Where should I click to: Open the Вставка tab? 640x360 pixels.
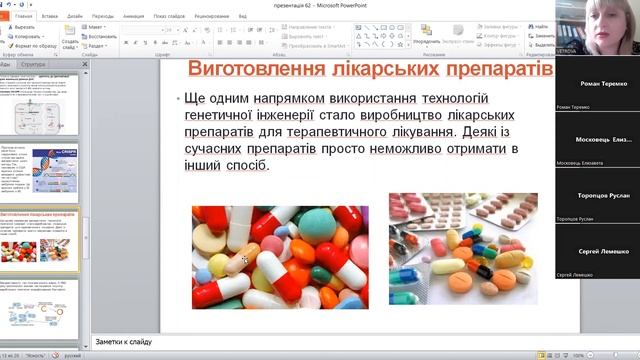pyautogui.click(x=49, y=16)
